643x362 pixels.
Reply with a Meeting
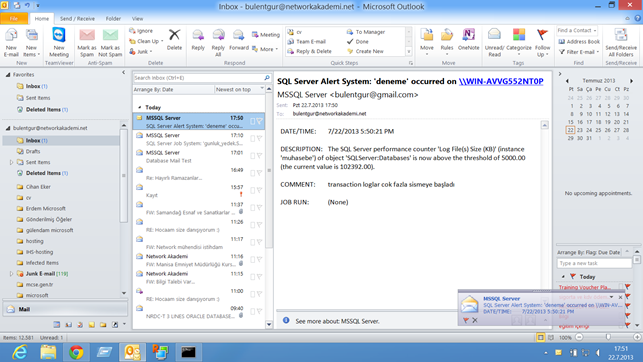click(x=266, y=35)
